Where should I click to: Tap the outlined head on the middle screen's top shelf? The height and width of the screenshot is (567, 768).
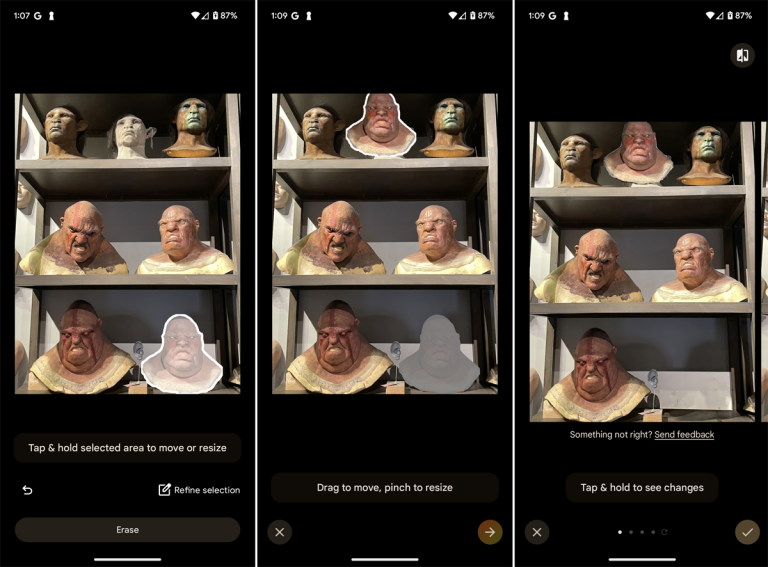point(381,125)
